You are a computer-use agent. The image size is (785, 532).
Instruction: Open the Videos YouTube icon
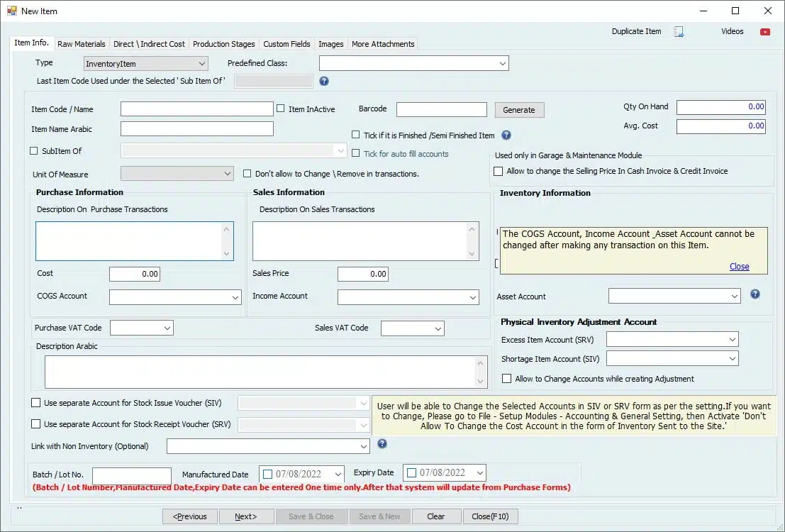[x=764, y=31]
